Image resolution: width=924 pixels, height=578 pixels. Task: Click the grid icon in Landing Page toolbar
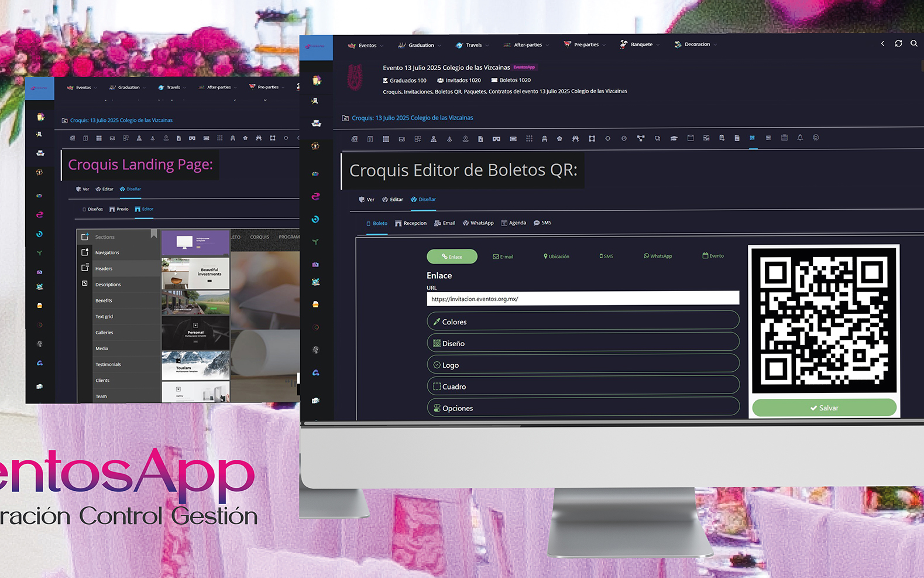(x=99, y=138)
